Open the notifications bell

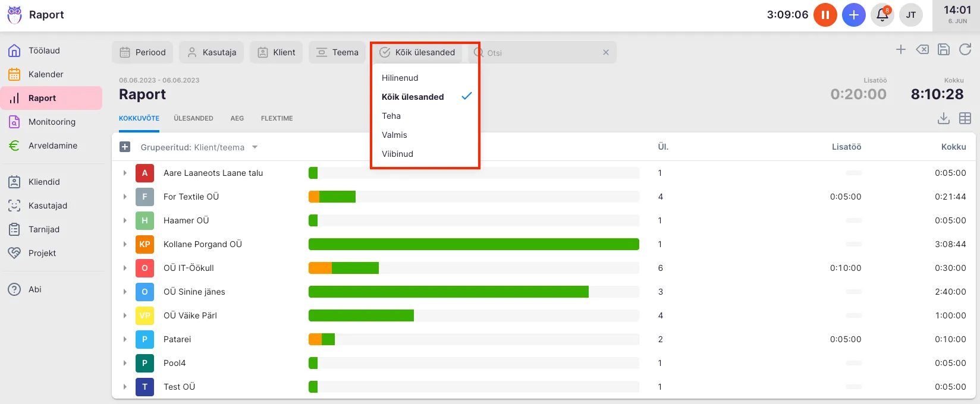(x=882, y=15)
